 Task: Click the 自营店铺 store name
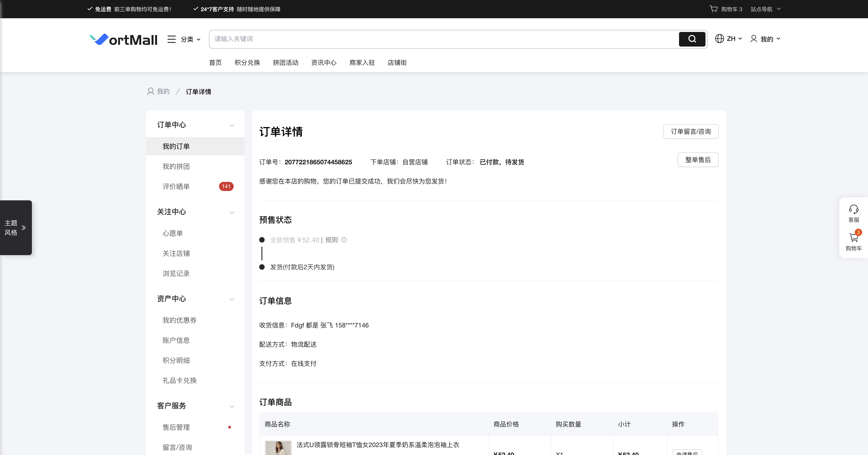pyautogui.click(x=415, y=162)
